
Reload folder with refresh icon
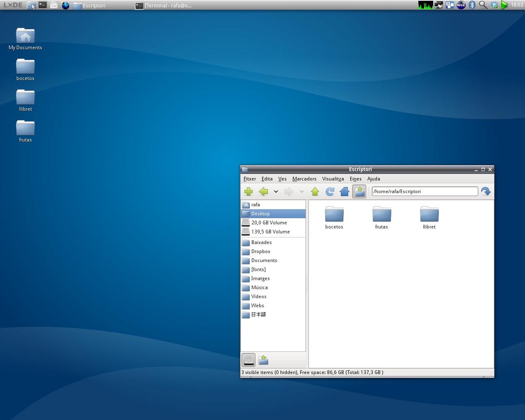(x=330, y=192)
